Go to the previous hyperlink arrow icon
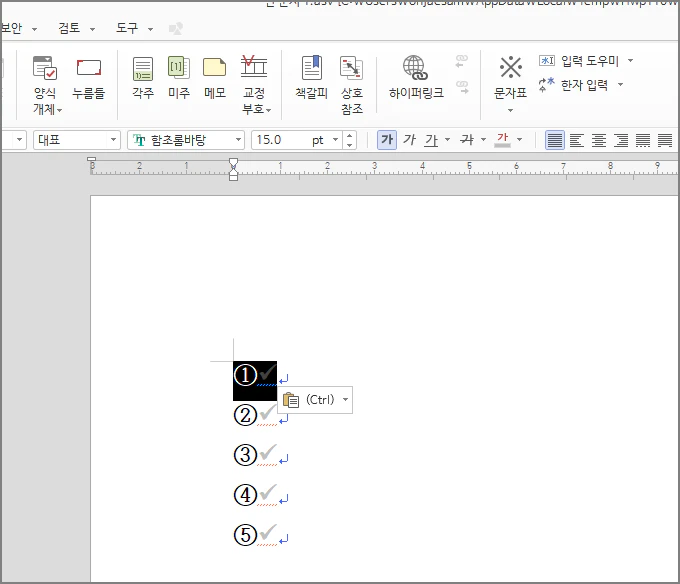This screenshot has height=584, width=680. (462, 61)
